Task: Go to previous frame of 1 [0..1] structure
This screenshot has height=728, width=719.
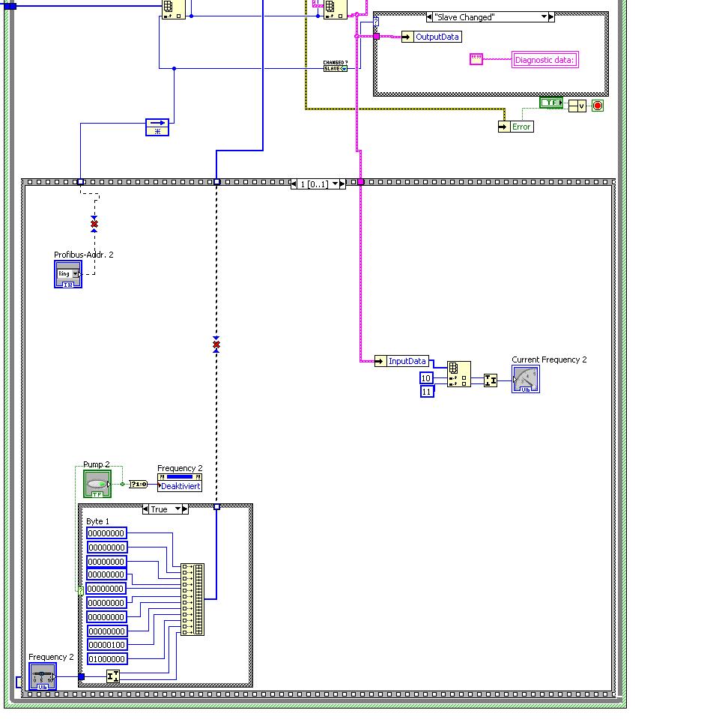Action: [294, 184]
